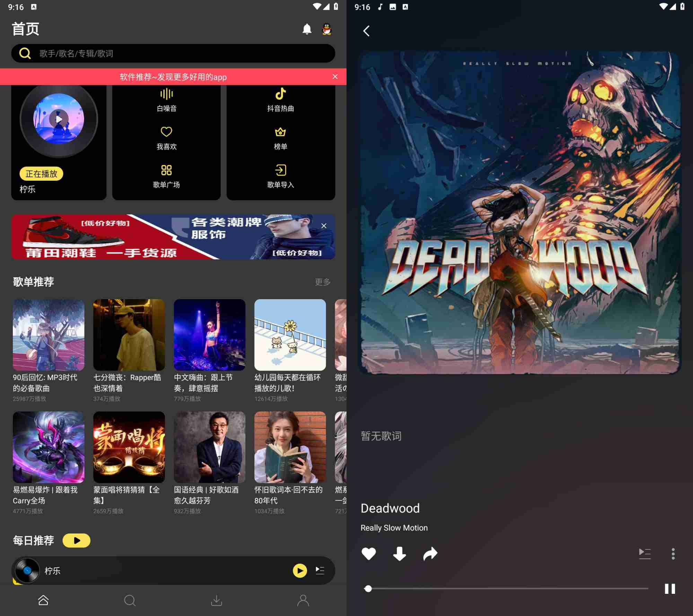Screen dimensions: 693x616
Task: Open the three-dot more options menu
Action: [x=673, y=554]
